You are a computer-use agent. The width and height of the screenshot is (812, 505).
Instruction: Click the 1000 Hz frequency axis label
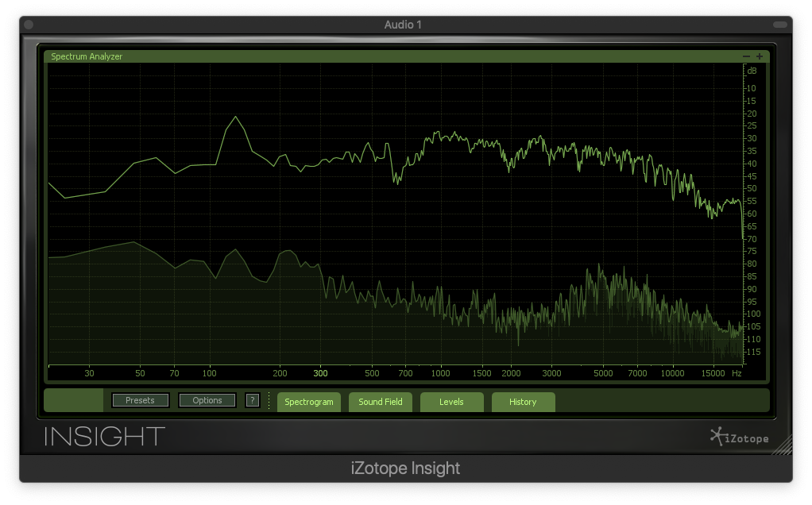pyautogui.click(x=441, y=373)
